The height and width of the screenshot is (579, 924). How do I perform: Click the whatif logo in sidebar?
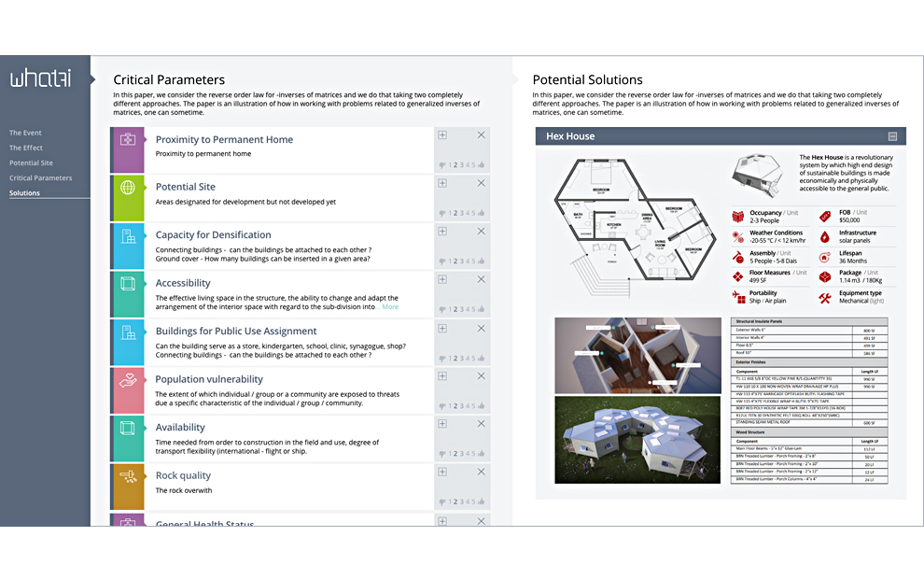[x=40, y=78]
